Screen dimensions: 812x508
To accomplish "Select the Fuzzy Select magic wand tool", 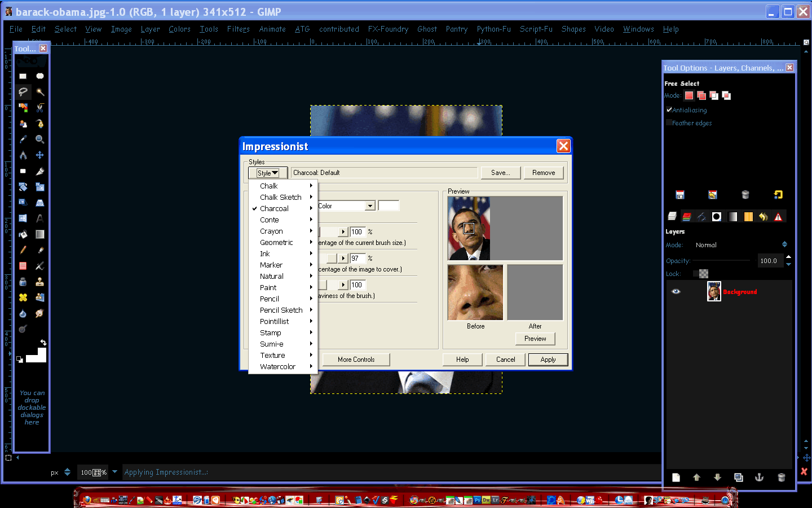I will click(40, 91).
